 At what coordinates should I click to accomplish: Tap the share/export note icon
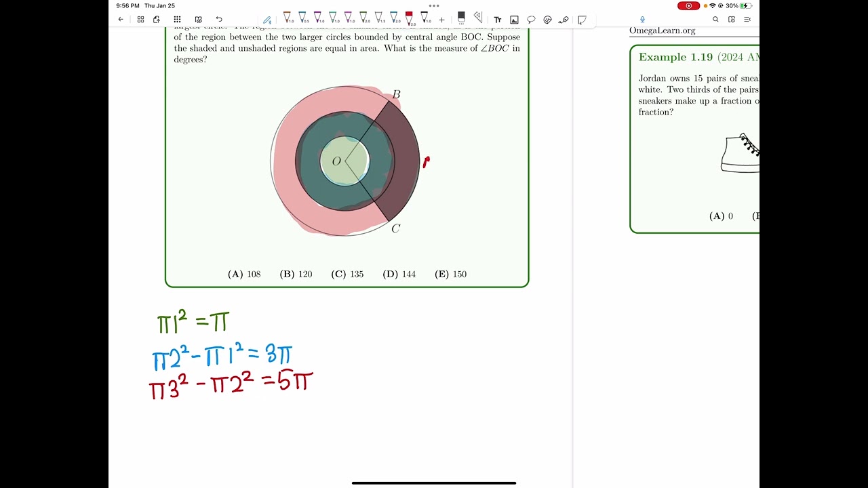click(157, 20)
